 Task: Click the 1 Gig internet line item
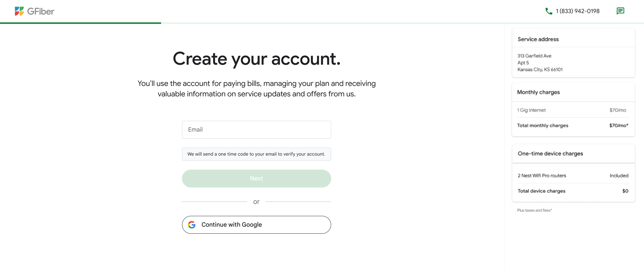(532, 110)
